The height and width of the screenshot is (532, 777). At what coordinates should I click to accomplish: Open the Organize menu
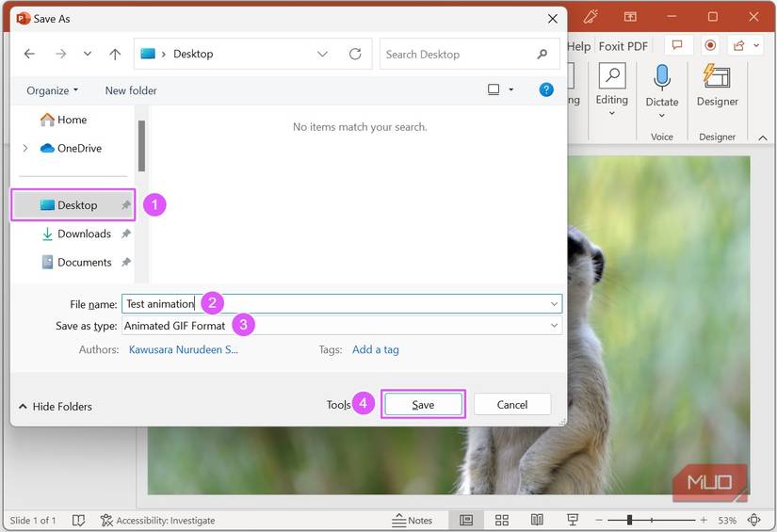(x=52, y=90)
